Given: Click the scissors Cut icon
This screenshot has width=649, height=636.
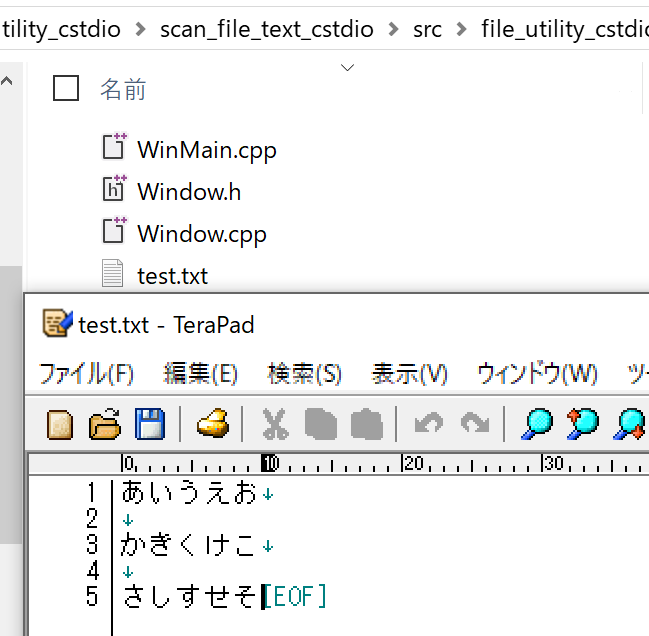Looking at the screenshot, I should [276, 424].
